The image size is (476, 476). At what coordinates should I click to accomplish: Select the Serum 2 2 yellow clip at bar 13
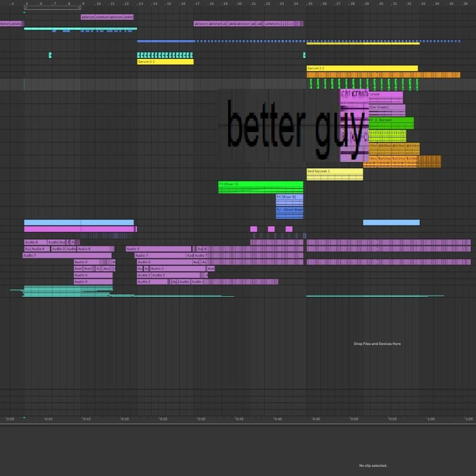pos(165,62)
